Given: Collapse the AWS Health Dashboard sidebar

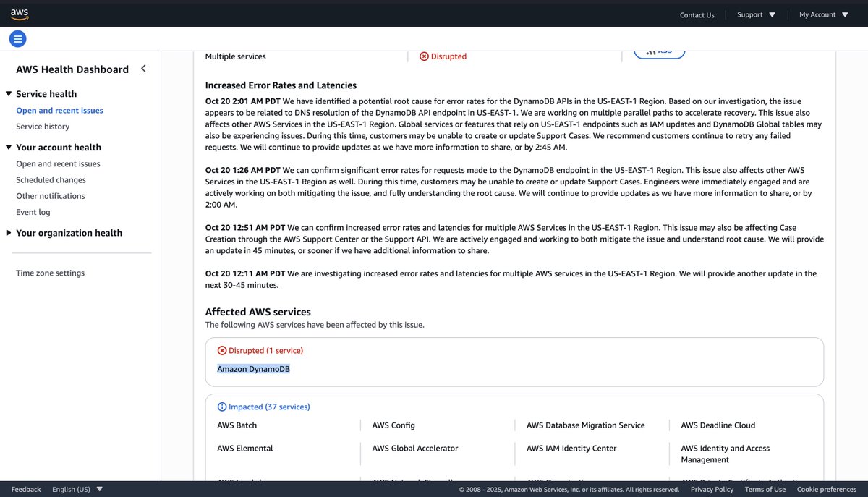Looking at the screenshot, I should pyautogui.click(x=143, y=69).
